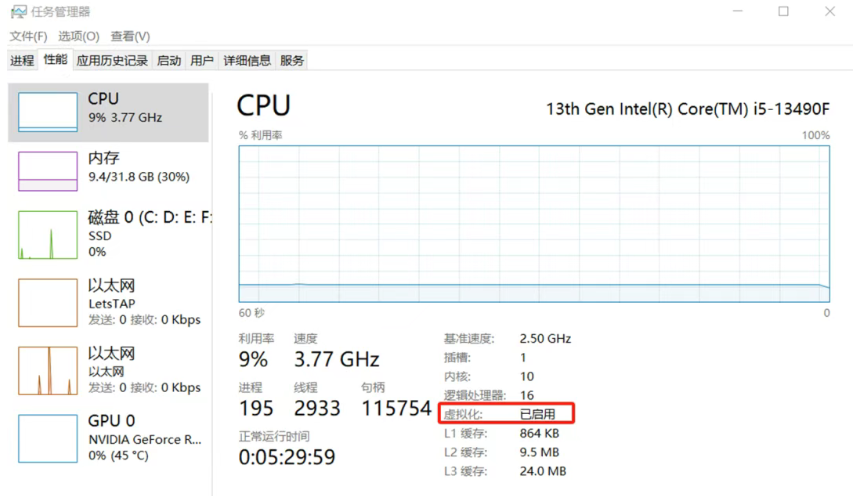Select the LetsTAP 以太网 graph thumbnail
855x496 pixels.
[x=47, y=302]
